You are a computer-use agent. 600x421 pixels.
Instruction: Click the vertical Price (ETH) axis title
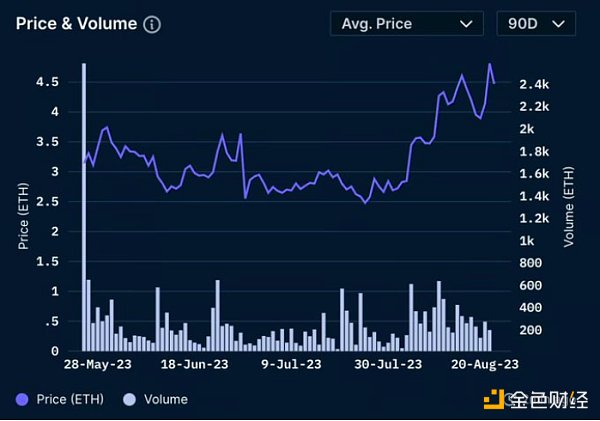pyautogui.click(x=24, y=214)
